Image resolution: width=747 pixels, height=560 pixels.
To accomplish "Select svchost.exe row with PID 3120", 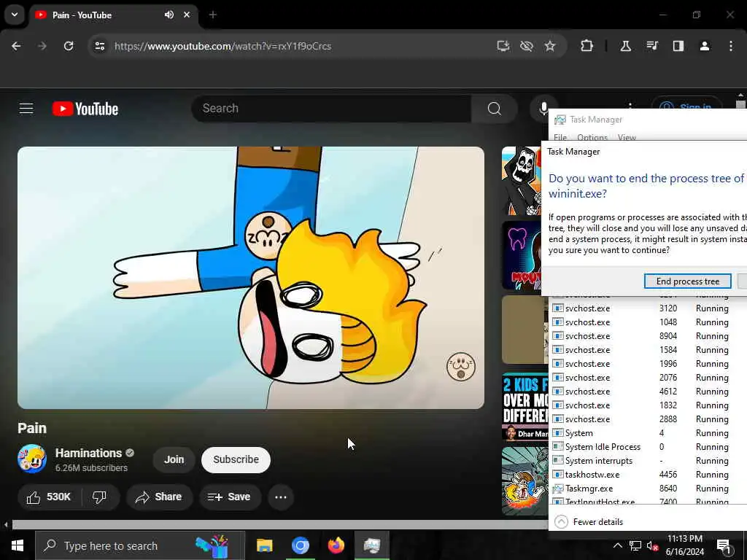I will pos(649,308).
